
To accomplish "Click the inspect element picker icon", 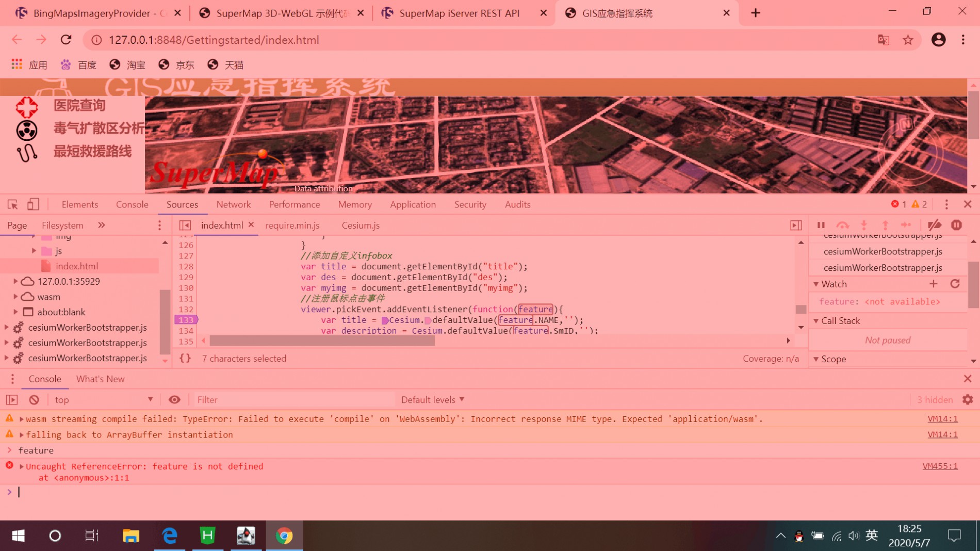I will tap(13, 204).
